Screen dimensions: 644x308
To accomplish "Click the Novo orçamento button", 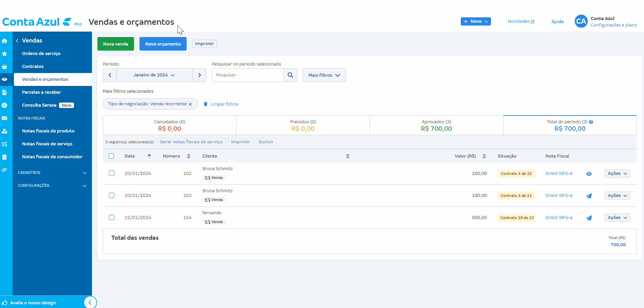I will pos(163,44).
